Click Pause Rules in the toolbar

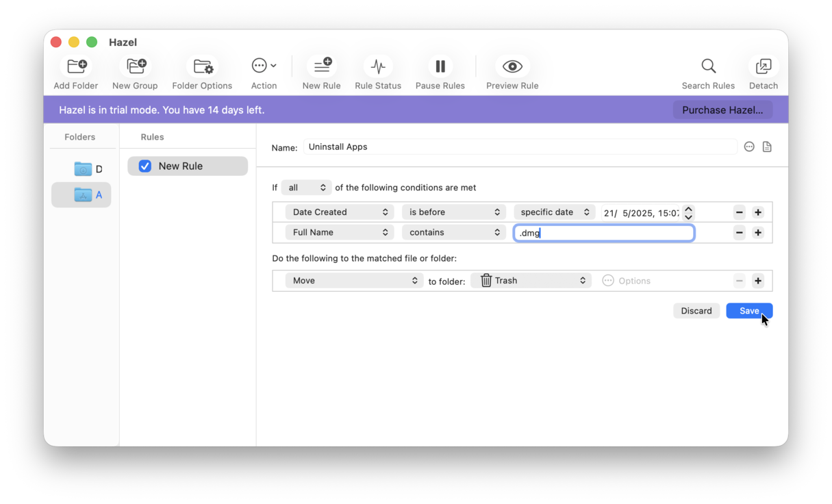click(440, 66)
